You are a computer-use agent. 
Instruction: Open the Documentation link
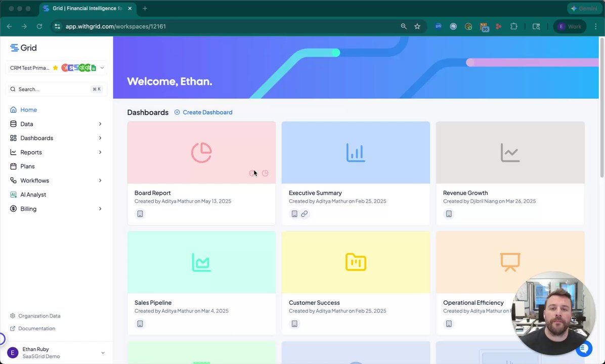32,329
